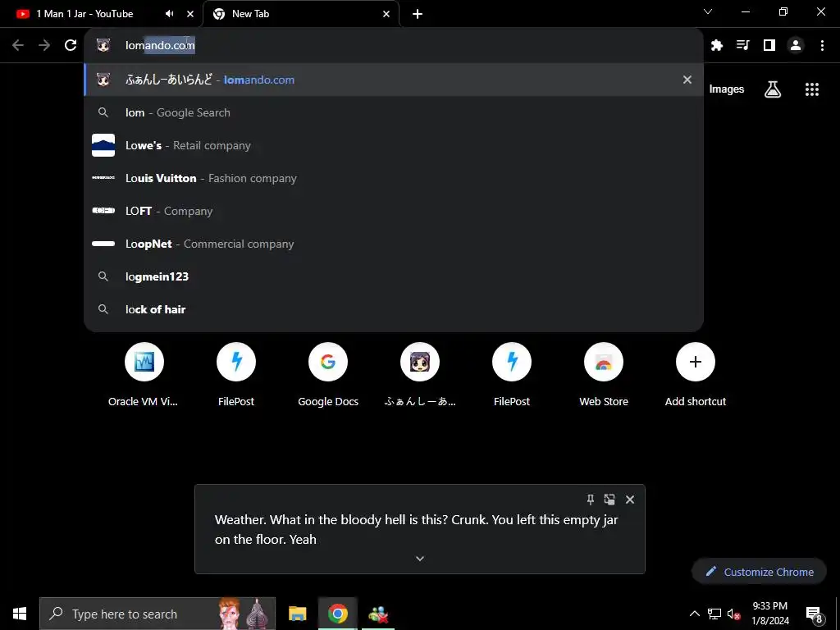Viewport: 840px width, 630px height.
Task: Open the two-people app with red X on taskbar
Action: point(378,614)
